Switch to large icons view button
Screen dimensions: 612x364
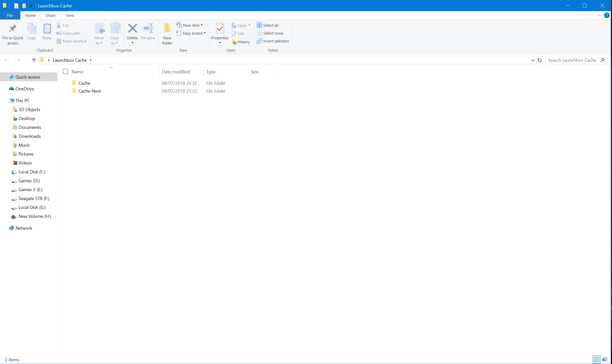[x=605, y=359]
